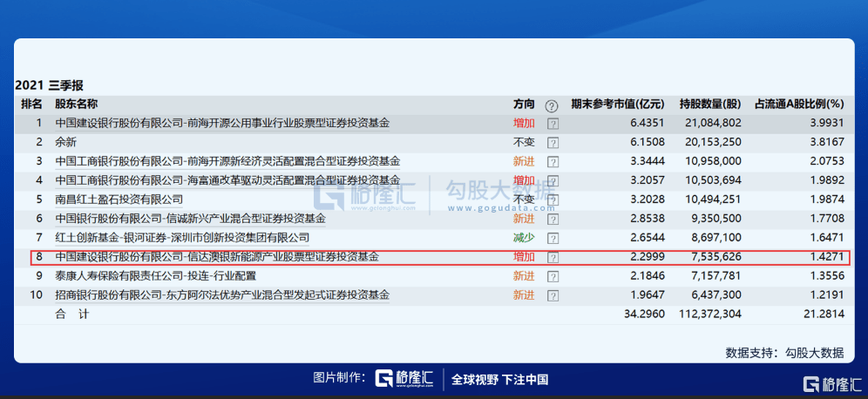Open the 东方阿尔法优势产业 fund link
Screen dimensions: 868x399
pyautogui.click(x=222, y=294)
